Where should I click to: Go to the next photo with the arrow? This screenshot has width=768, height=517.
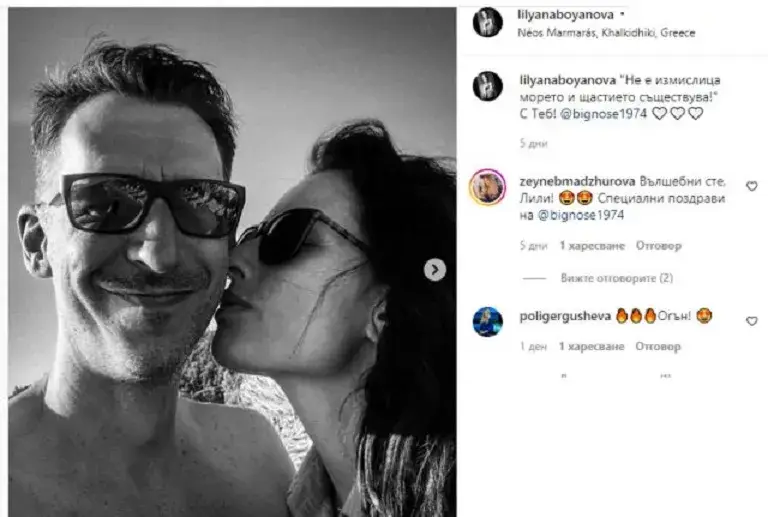coord(435,270)
